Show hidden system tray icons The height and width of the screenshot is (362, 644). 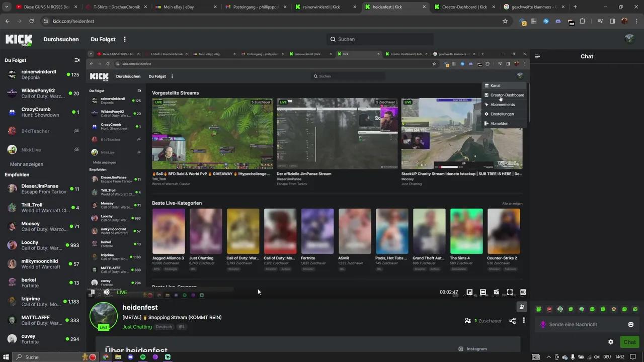click(549, 357)
